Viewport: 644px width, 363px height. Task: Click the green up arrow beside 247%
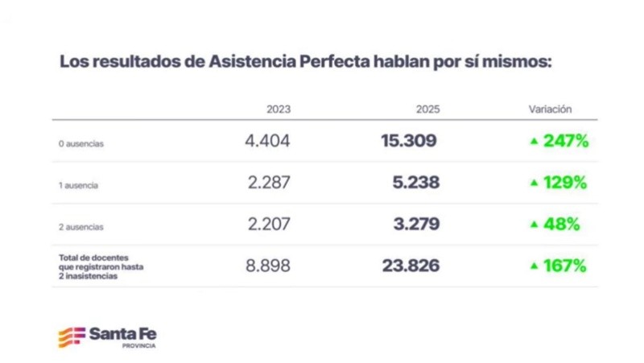(x=533, y=142)
